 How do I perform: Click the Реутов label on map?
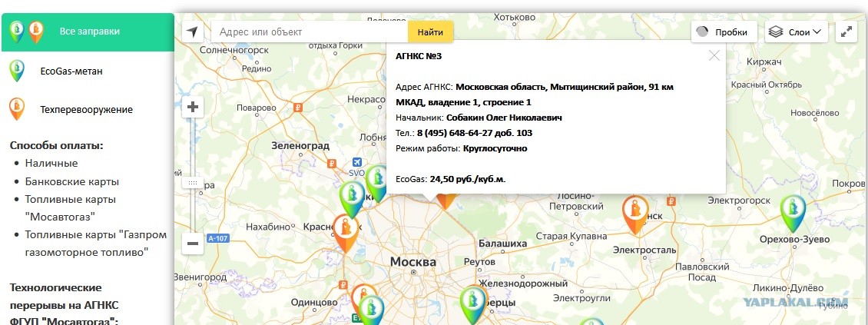(480, 260)
